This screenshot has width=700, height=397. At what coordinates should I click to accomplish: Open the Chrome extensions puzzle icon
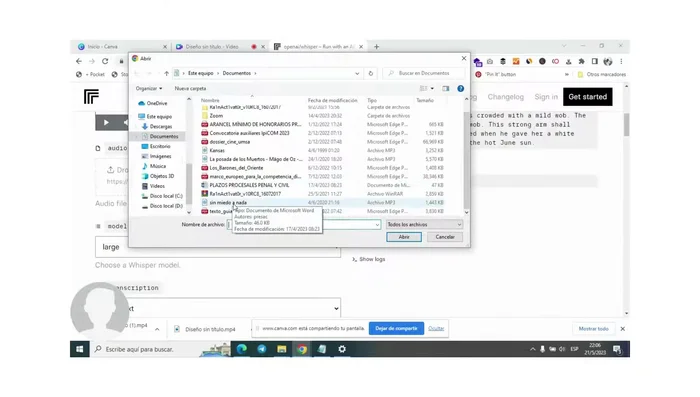click(x=581, y=61)
